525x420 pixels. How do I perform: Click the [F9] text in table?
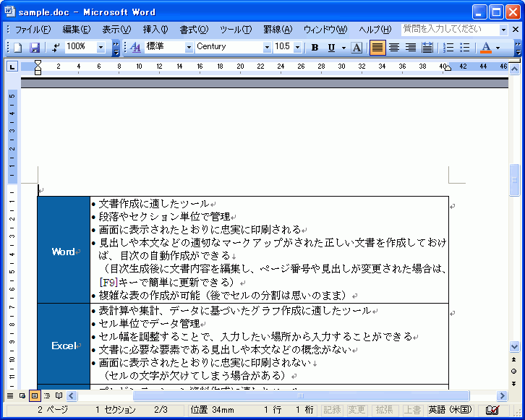(108, 283)
